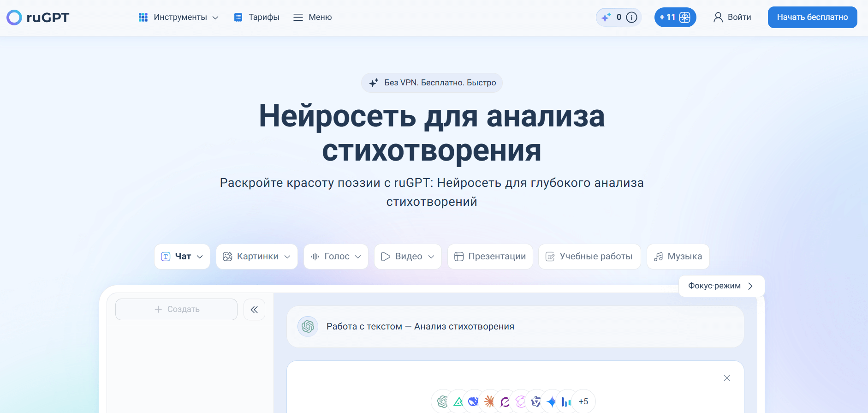Click the +11 gift bonus button
Viewport: 868px width, 413px height.
tap(675, 18)
